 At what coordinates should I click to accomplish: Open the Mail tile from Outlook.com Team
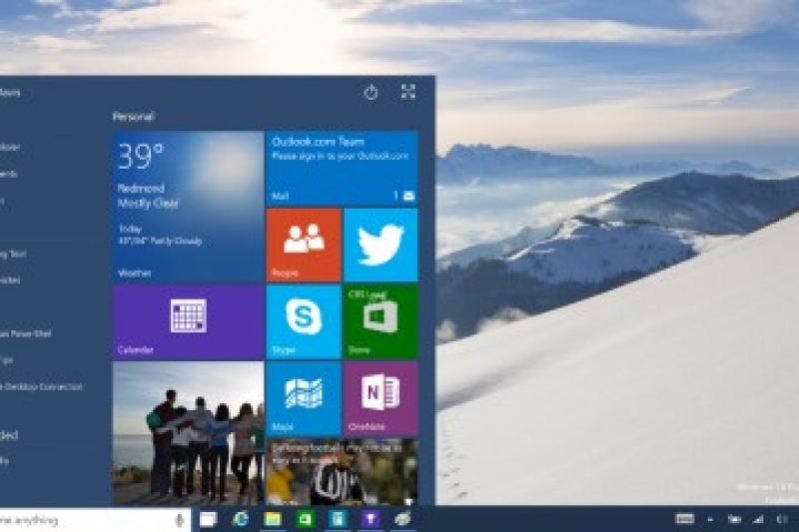(x=342, y=168)
